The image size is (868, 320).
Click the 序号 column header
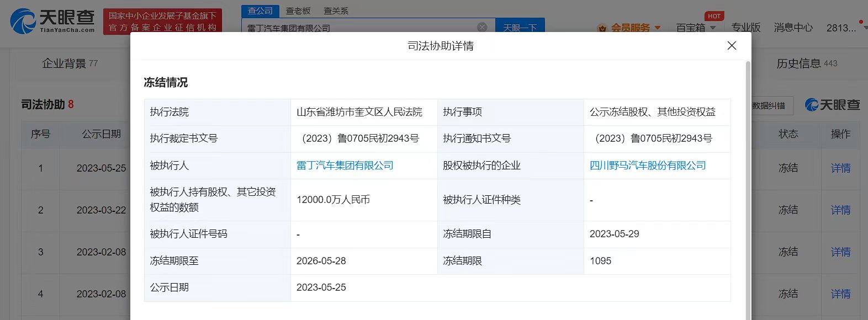40,134
